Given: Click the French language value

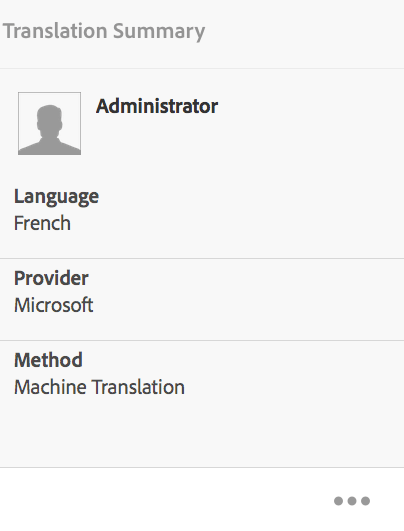Looking at the screenshot, I should click(x=42, y=223).
